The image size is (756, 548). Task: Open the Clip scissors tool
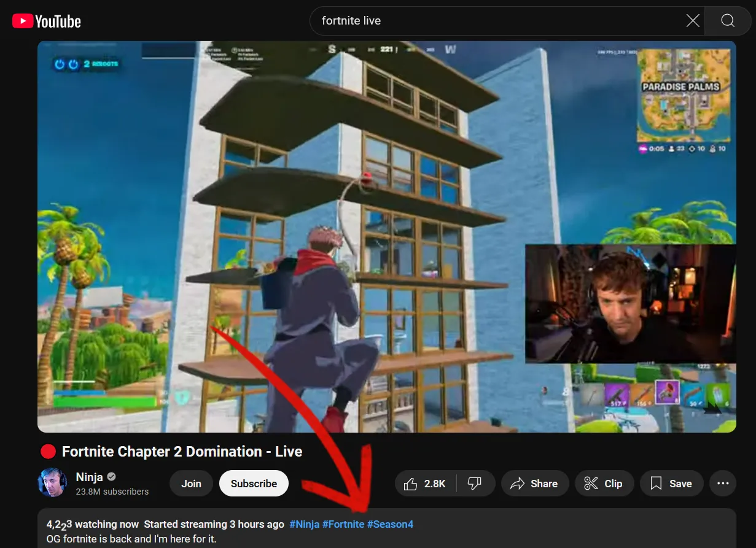[x=603, y=484]
